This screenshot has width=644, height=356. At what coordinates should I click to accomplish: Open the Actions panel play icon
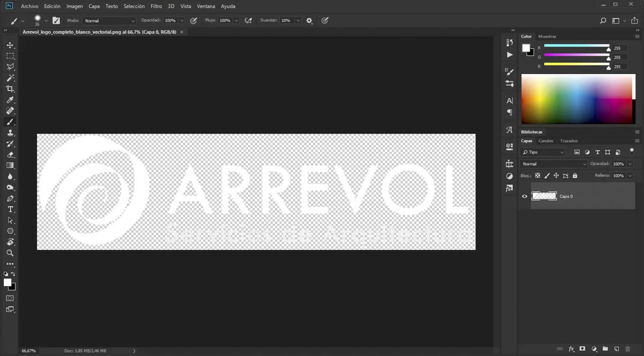pos(509,55)
